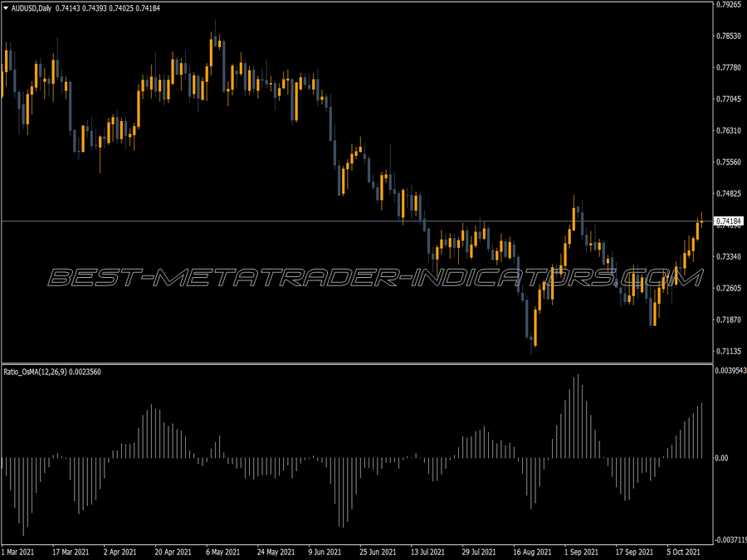Click the 0.71135 price scale value
The height and width of the screenshot is (560, 747).
730,351
